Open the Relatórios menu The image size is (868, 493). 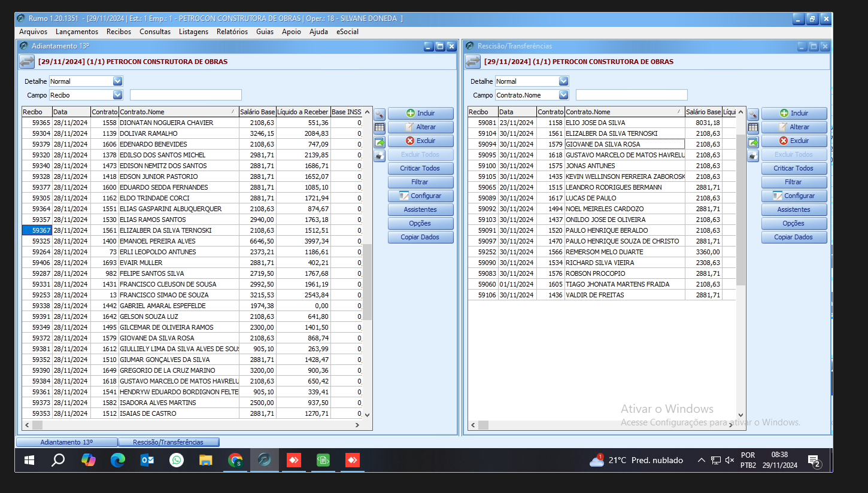coord(232,32)
